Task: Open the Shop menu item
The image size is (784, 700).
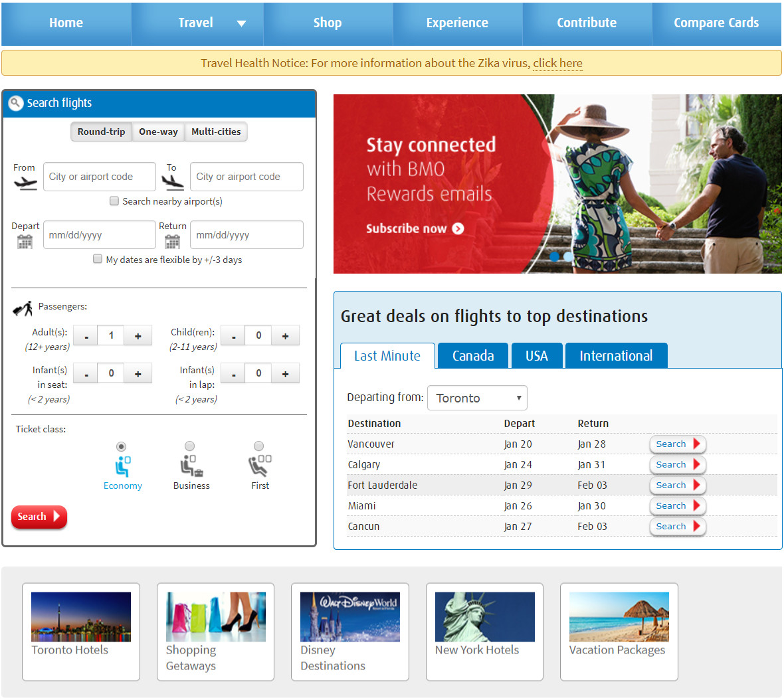Action: pyautogui.click(x=328, y=23)
